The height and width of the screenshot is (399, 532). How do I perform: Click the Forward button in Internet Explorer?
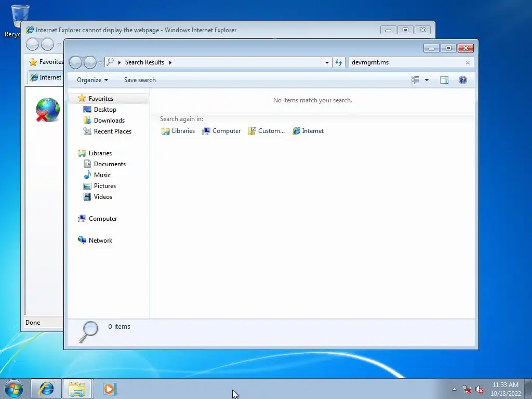click(47, 45)
